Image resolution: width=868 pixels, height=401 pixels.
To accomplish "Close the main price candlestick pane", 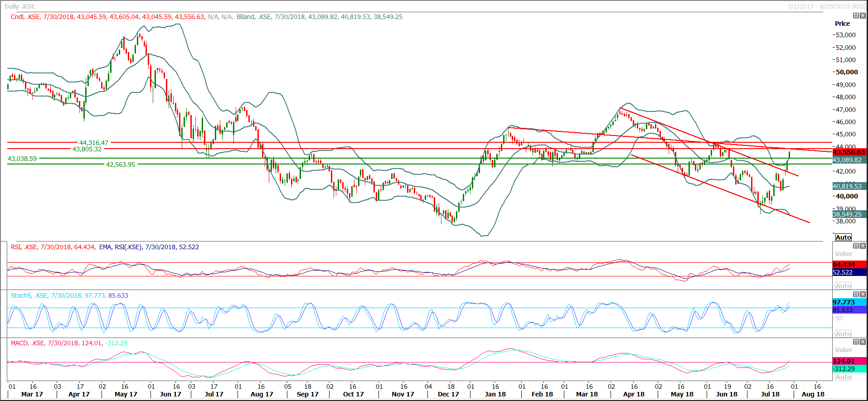I will pyautogui.click(x=863, y=16).
